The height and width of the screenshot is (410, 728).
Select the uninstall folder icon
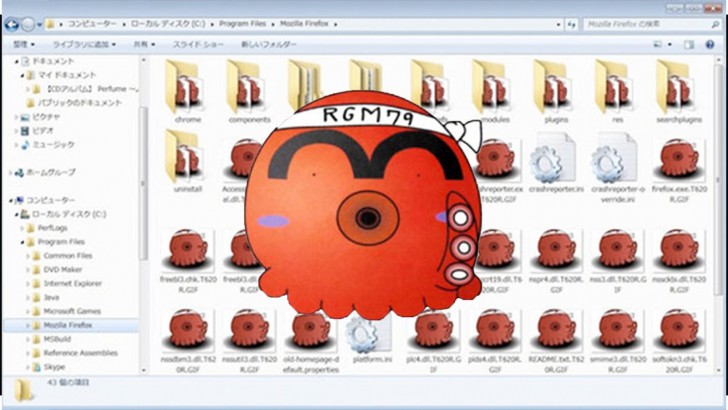point(185,156)
